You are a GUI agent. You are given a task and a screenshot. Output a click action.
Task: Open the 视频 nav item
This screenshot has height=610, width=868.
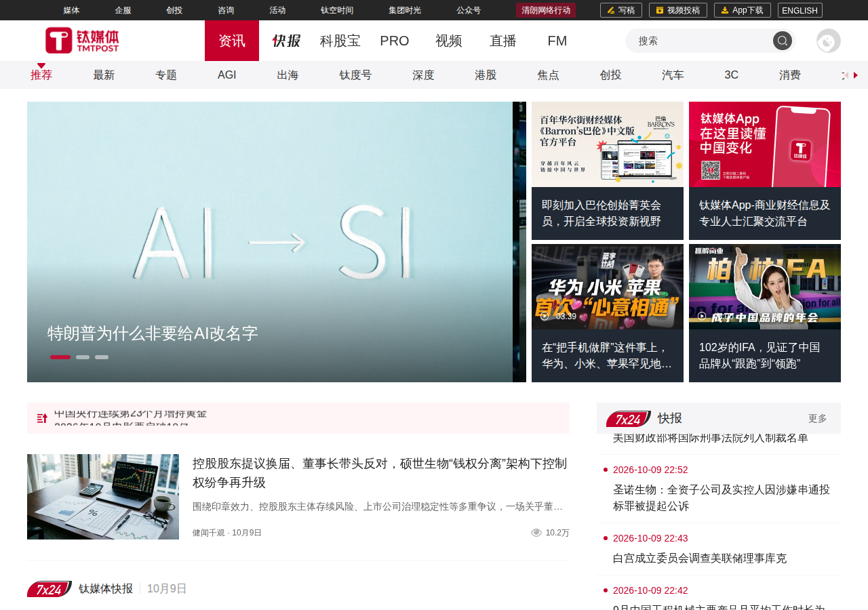(449, 41)
